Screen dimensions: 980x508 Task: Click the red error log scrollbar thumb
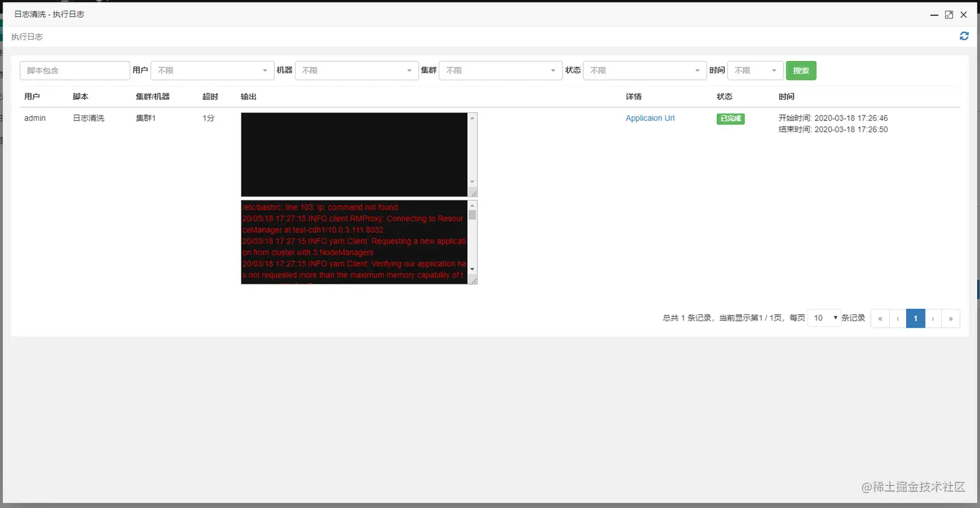(x=472, y=215)
